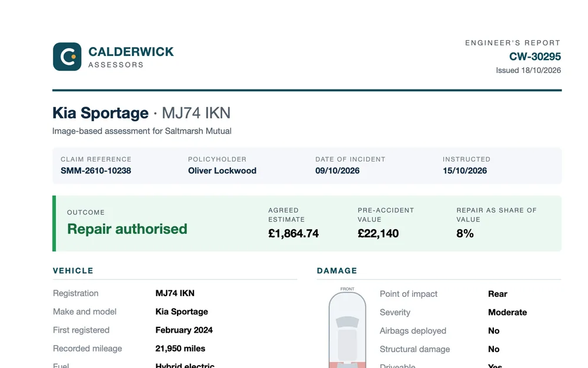Click the DAMAGE section heading

(337, 271)
